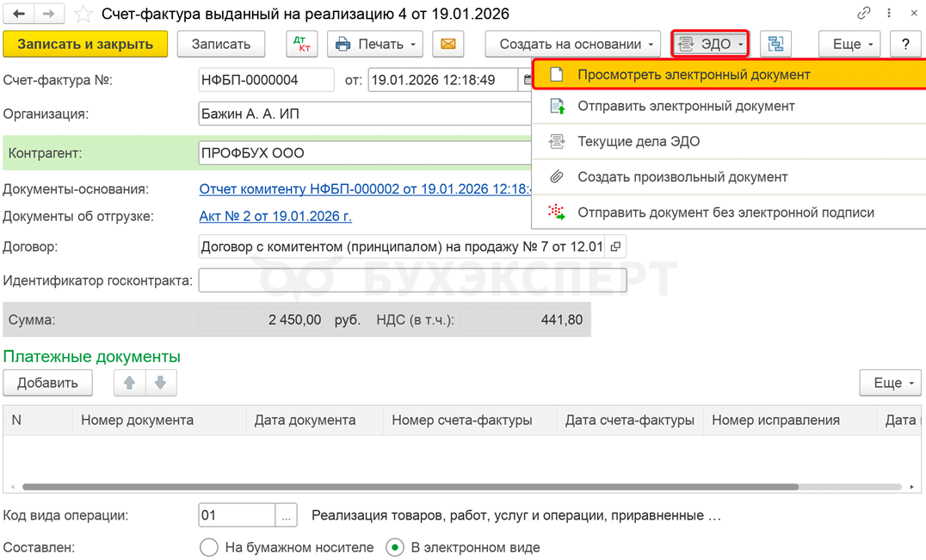Image resolution: width=926 pixels, height=560 pixels.
Task: Click the Номер исправления column header
Action: pyautogui.click(x=789, y=420)
